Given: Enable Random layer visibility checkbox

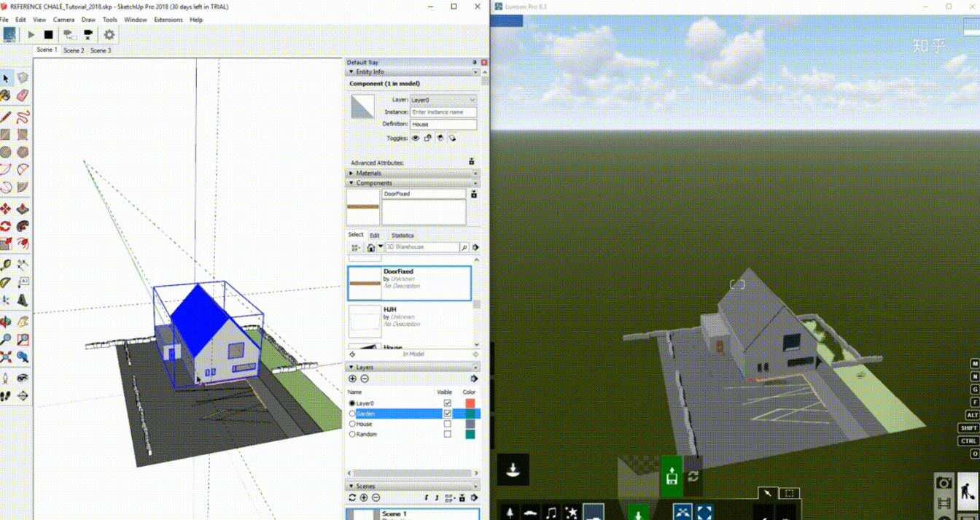Looking at the screenshot, I should [448, 434].
